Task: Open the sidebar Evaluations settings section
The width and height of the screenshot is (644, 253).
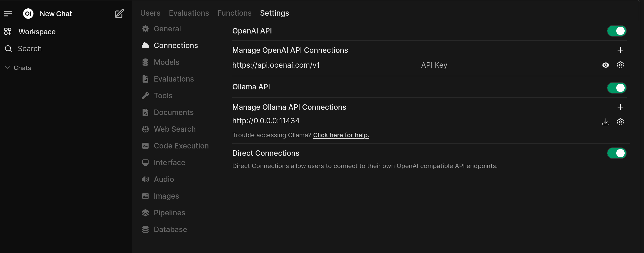Action: [174, 79]
